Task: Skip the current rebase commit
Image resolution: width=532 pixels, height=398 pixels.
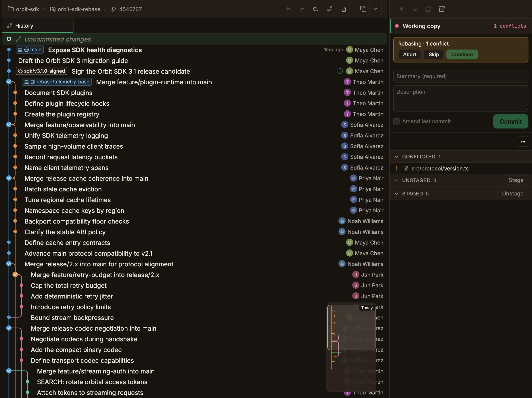Action: pos(434,54)
